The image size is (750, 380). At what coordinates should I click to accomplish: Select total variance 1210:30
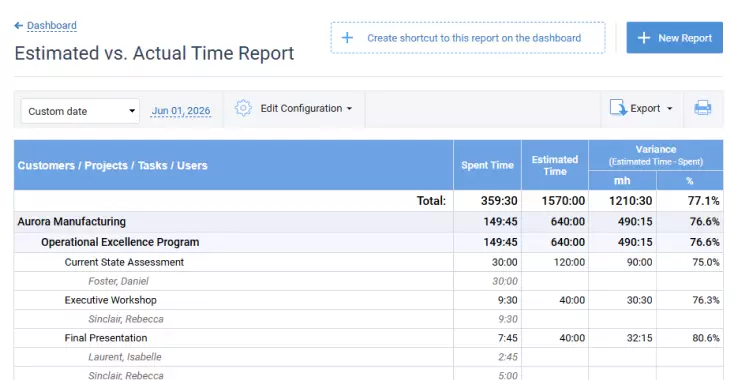click(630, 201)
